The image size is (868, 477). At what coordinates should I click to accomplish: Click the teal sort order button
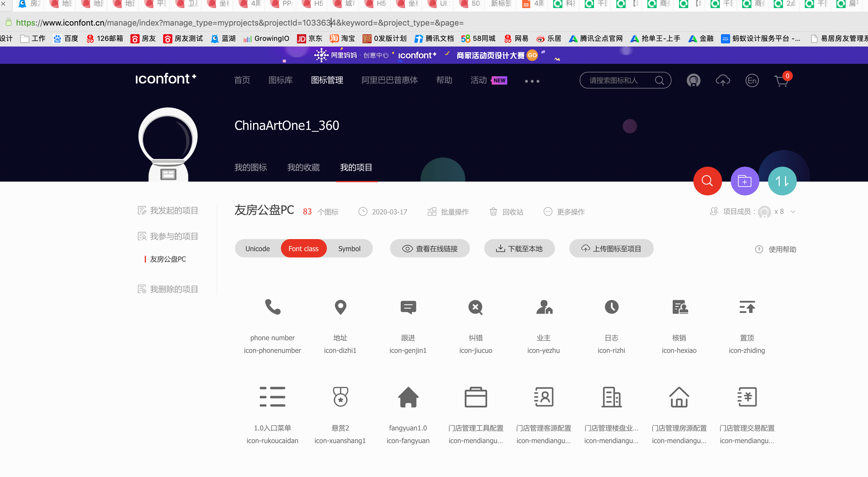click(x=782, y=181)
